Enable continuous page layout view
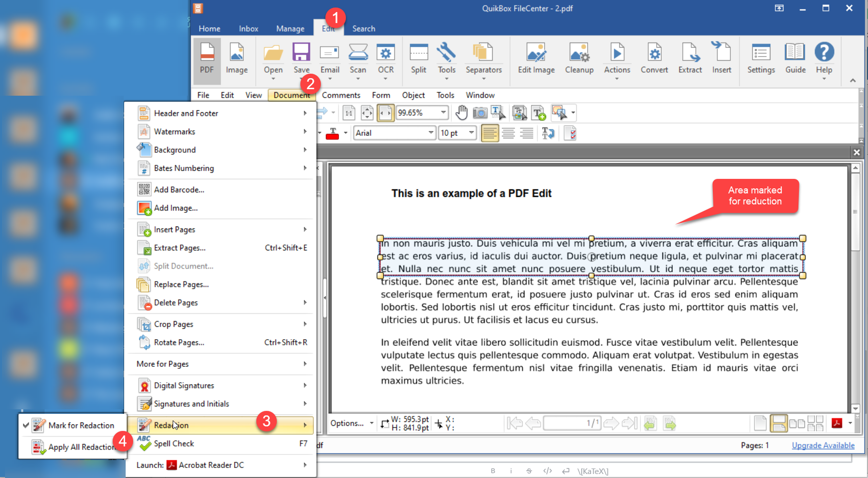868x478 pixels. coord(778,424)
